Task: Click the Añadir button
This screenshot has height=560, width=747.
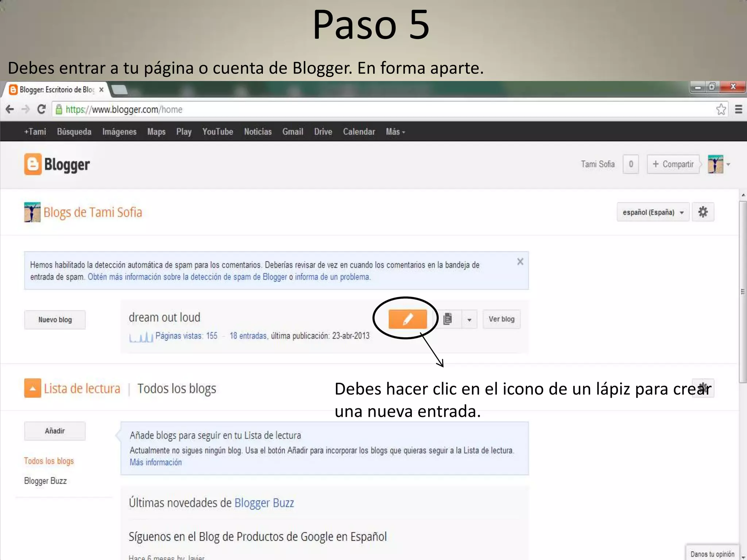Action: point(55,431)
